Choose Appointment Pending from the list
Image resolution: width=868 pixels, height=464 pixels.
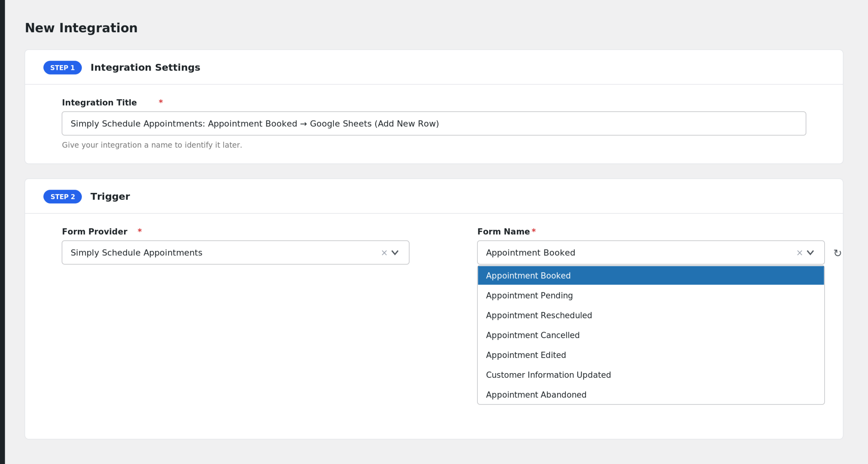tap(651, 295)
